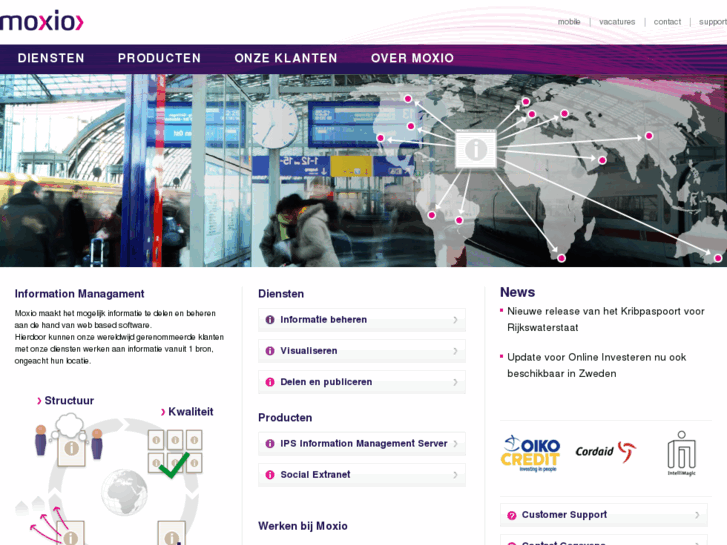This screenshot has width=727, height=545.
Task: Click the info icon beside Visualiseren
Action: (270, 351)
